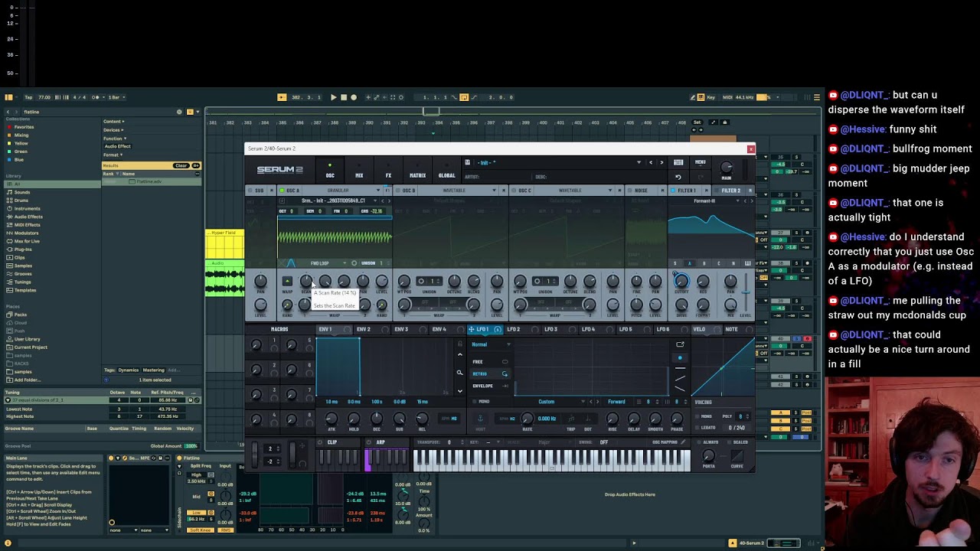
Task: Go to the next Serum preset
Action: (x=662, y=162)
